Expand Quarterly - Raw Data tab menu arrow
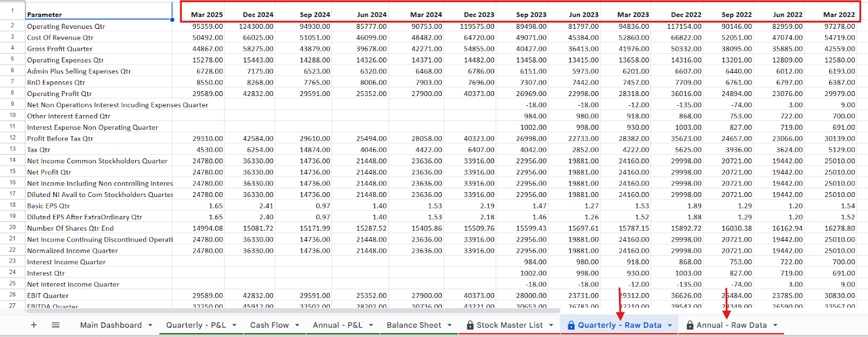Screen dimensions: 868x337 pos(670,325)
